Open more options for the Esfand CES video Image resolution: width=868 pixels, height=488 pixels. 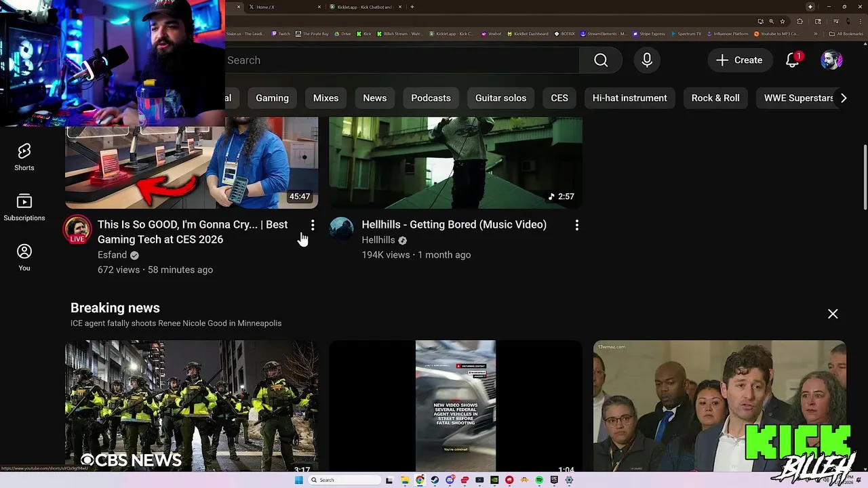313,225
